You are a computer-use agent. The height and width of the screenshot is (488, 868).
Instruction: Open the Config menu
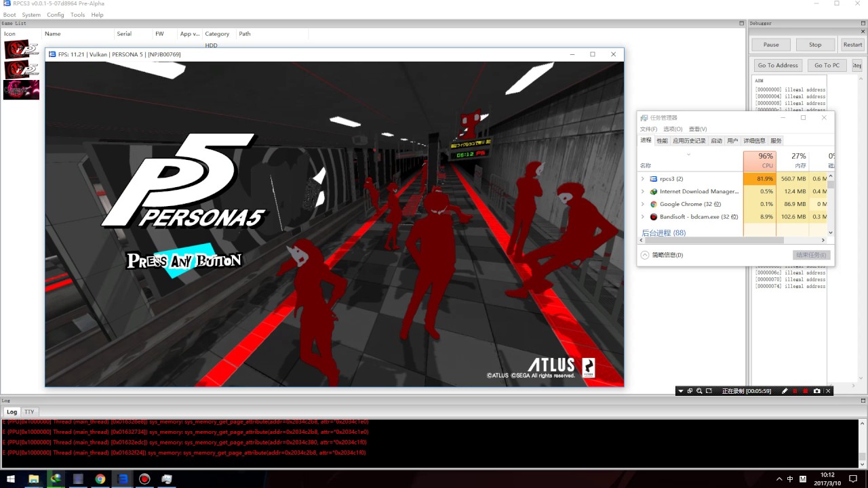(x=56, y=15)
